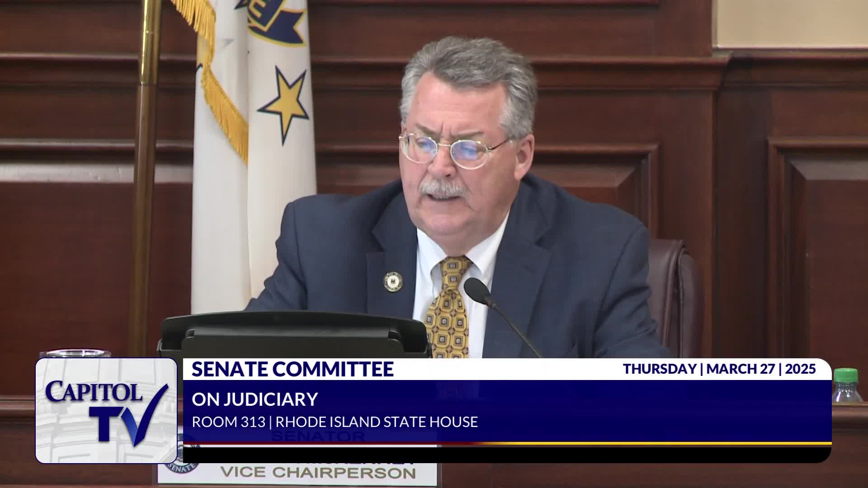The width and height of the screenshot is (868, 488).
Task: Click the green water bottle cap
Action: pyautogui.click(x=845, y=376)
